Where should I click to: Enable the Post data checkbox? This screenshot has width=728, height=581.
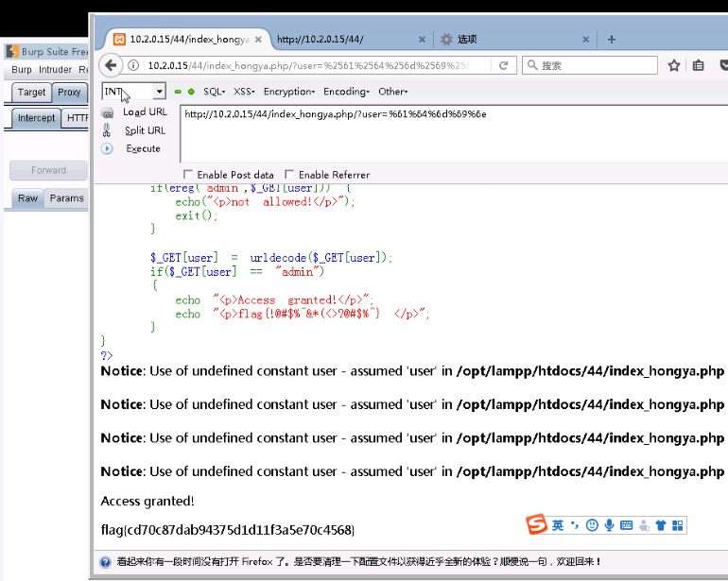pos(188,175)
